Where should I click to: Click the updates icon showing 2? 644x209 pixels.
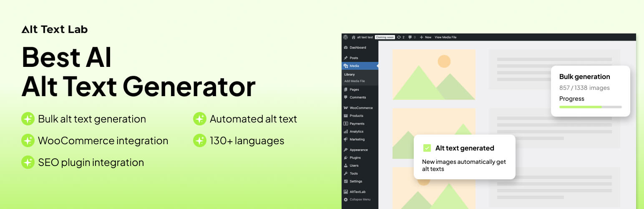[399, 37]
